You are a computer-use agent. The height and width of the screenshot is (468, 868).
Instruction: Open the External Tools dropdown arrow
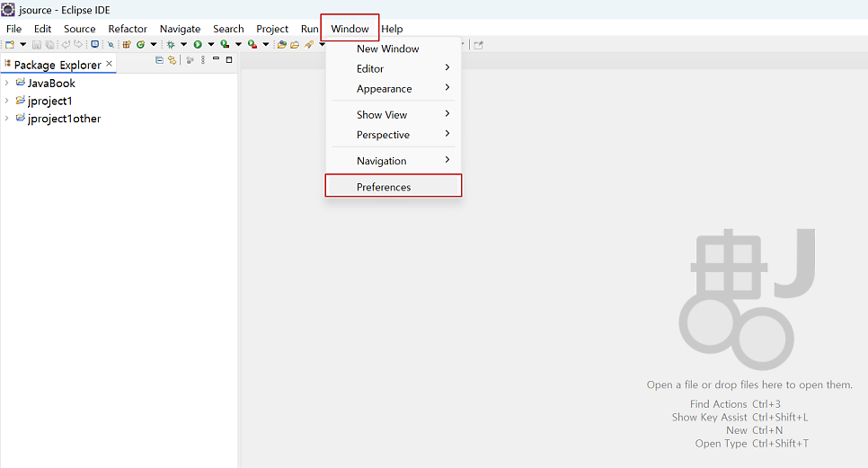pyautogui.click(x=266, y=44)
